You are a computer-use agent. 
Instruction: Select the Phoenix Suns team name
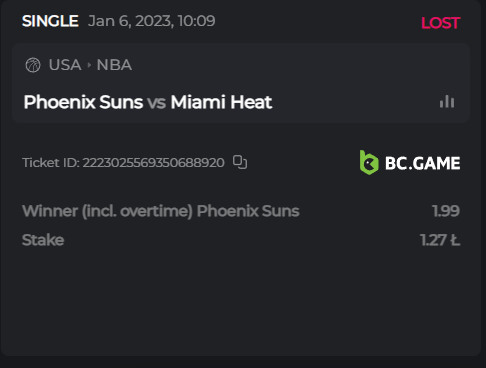(83, 102)
